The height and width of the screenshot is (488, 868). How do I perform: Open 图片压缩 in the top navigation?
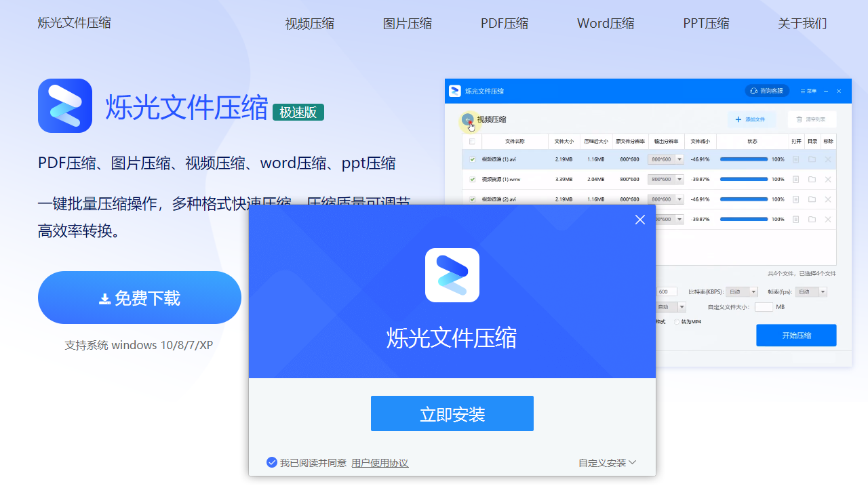pyautogui.click(x=407, y=24)
